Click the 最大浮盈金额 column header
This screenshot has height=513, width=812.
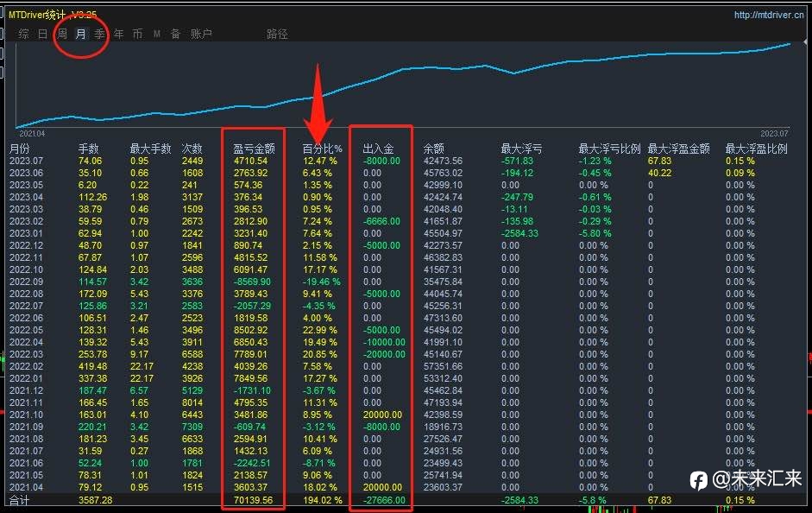[678, 149]
